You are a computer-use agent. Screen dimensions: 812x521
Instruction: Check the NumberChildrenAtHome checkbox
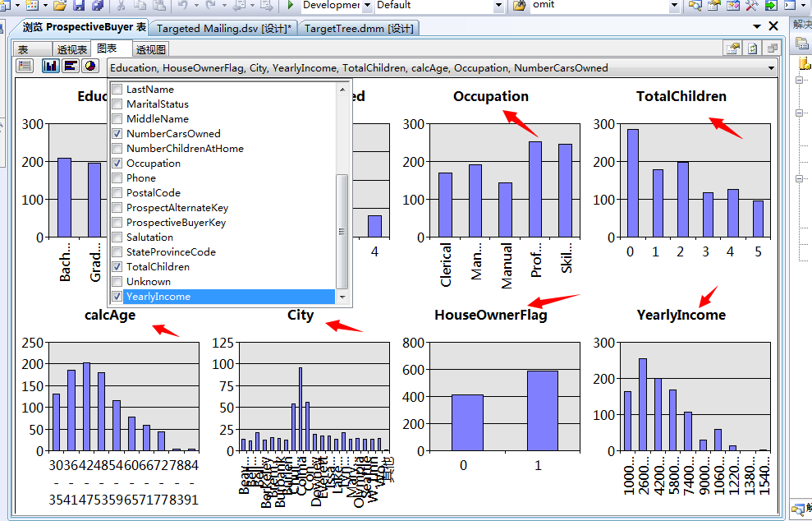click(x=117, y=148)
